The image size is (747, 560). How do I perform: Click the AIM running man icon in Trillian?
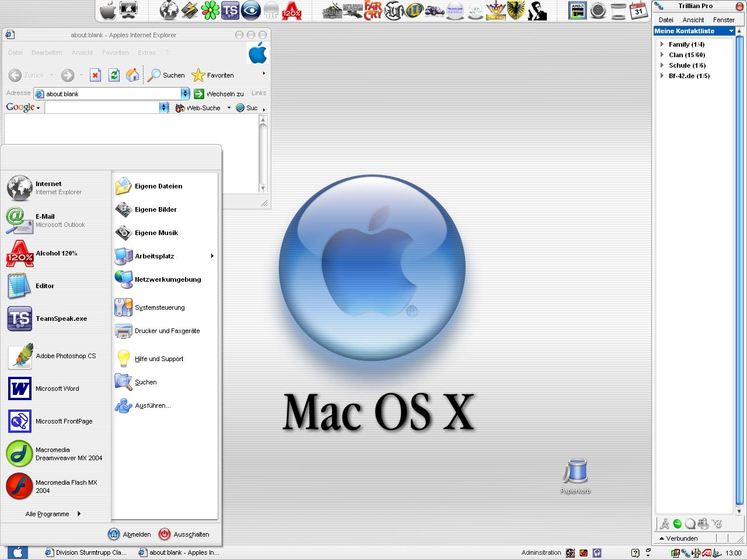tap(665, 524)
